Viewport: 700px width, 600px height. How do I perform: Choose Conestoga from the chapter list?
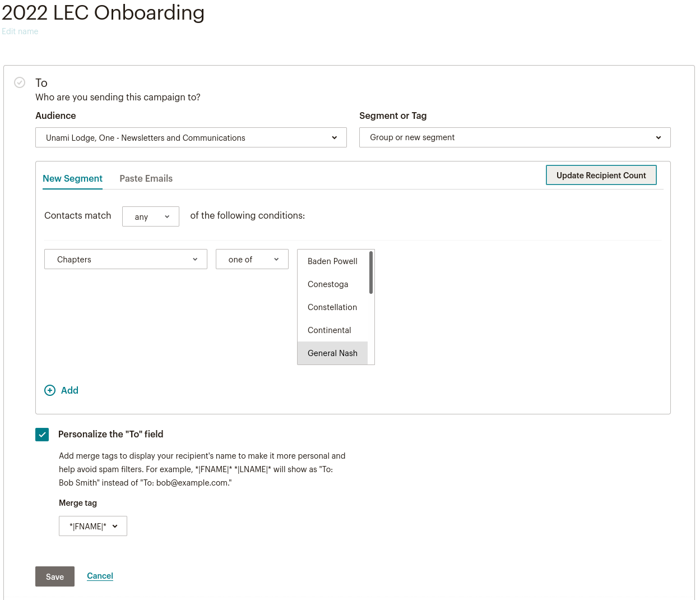(328, 284)
